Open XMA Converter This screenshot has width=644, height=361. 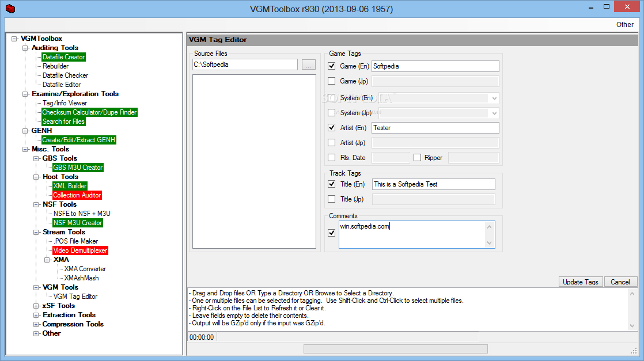(x=85, y=269)
